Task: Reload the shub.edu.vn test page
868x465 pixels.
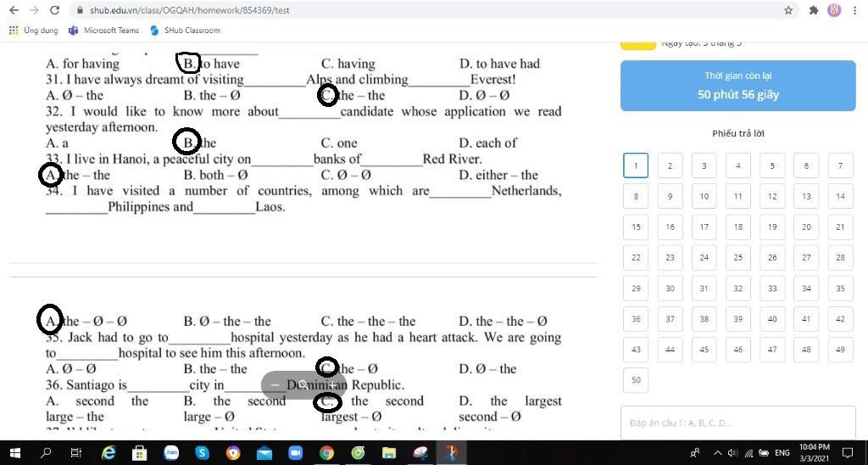Action: [54, 10]
